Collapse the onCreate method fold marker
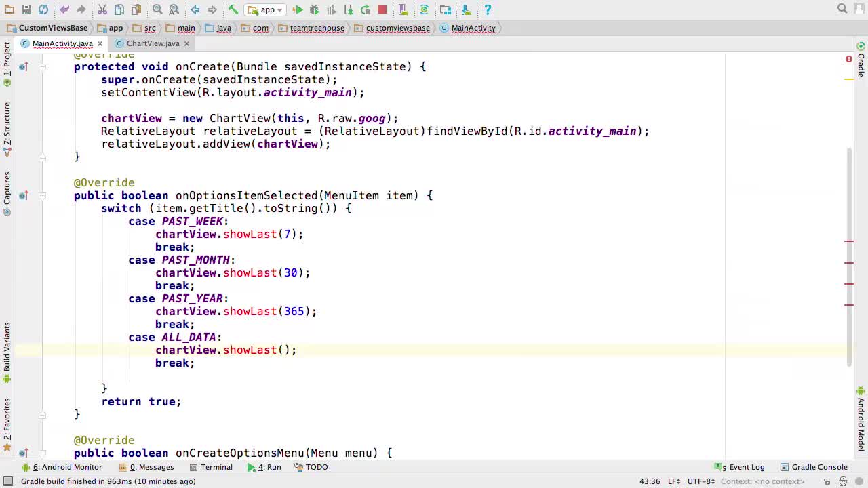Image resolution: width=868 pixels, height=488 pixels. 42,66
